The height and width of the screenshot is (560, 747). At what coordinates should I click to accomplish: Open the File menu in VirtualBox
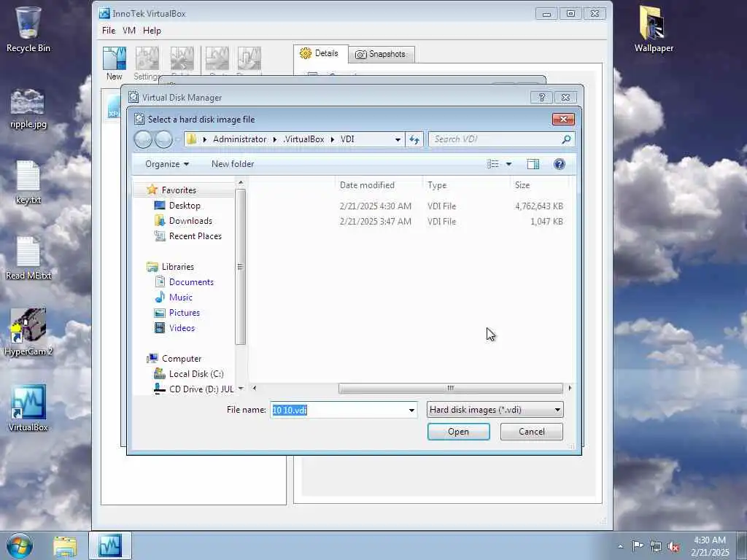[x=109, y=31]
